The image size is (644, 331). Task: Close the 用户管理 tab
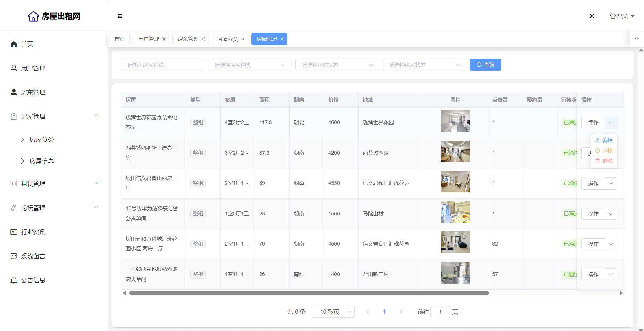pos(164,39)
